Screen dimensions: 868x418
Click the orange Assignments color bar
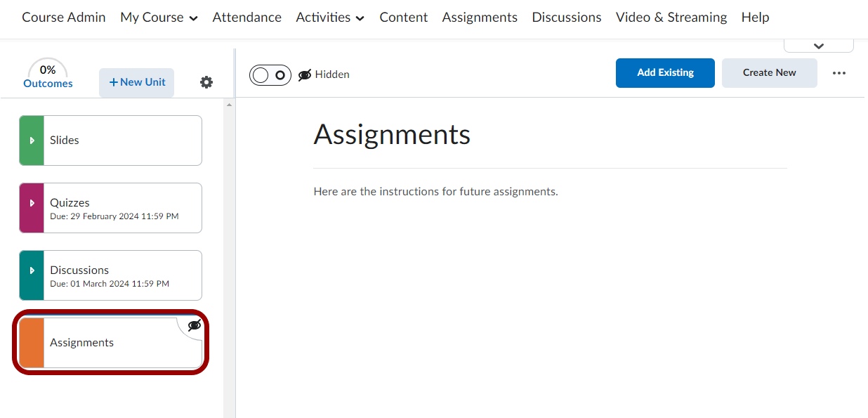click(x=32, y=343)
